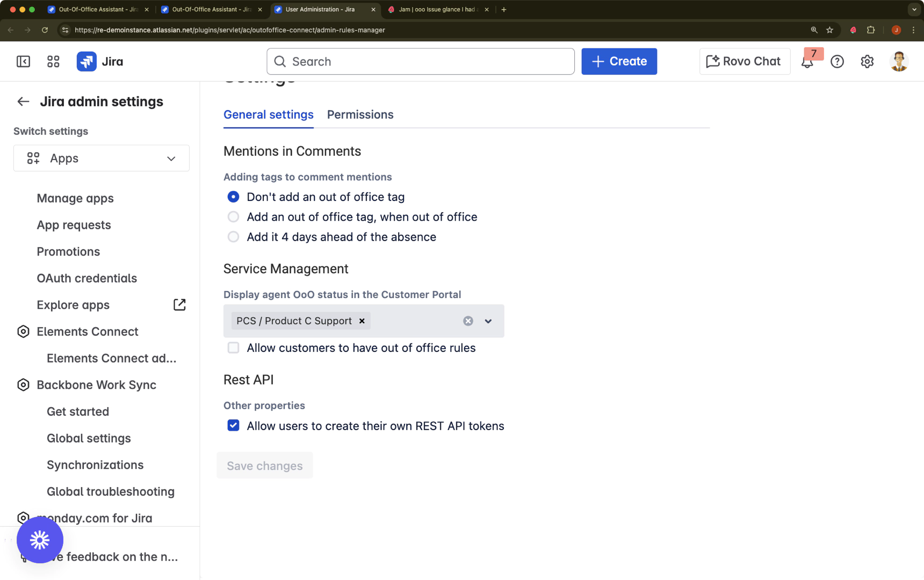Image resolution: width=924 pixels, height=580 pixels.
Task: Open the Customer Portal project dropdown arrow
Action: point(488,321)
